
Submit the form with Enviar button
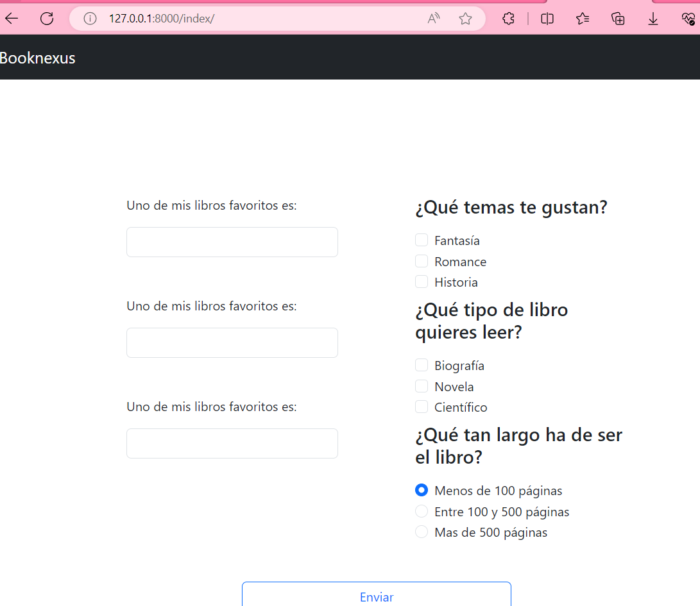click(377, 595)
